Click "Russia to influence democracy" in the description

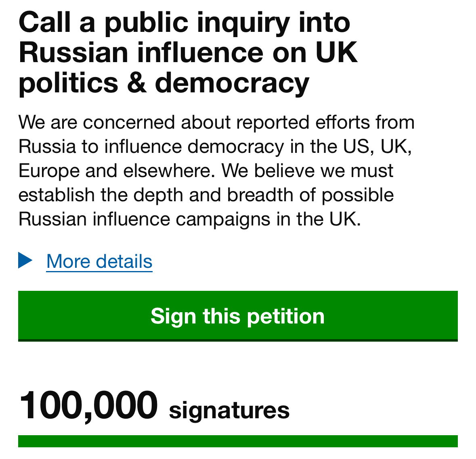[151, 146]
